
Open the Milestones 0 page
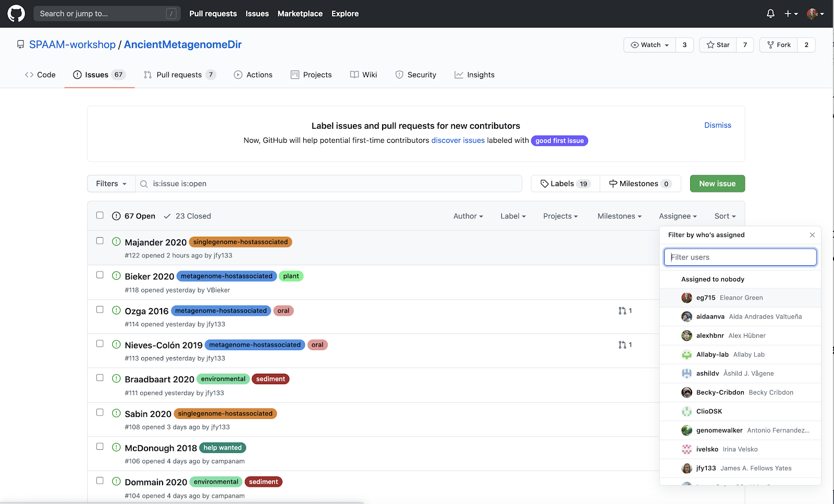[641, 183]
